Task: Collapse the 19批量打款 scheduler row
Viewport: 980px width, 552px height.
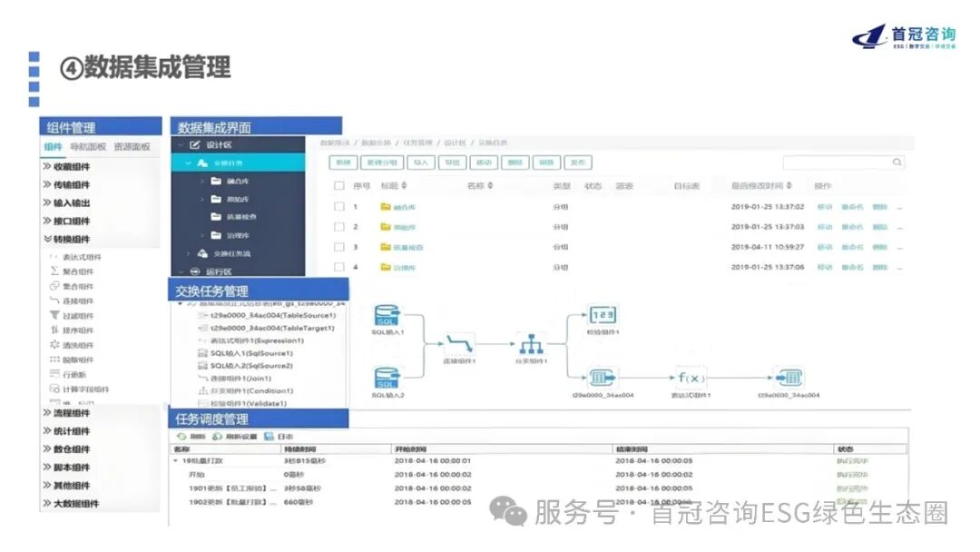Action: click(176, 460)
